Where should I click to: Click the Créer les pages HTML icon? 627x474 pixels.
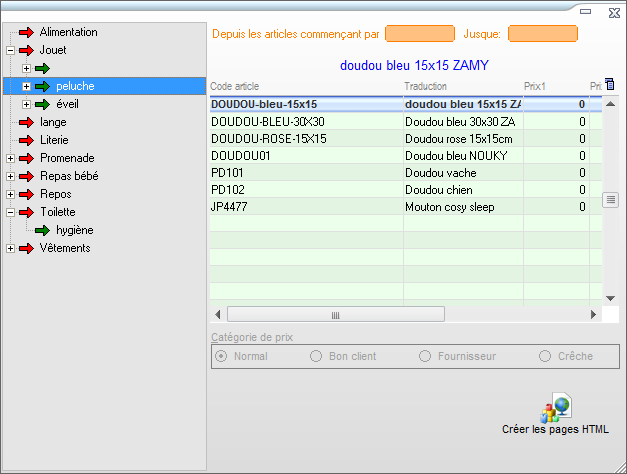click(x=555, y=408)
